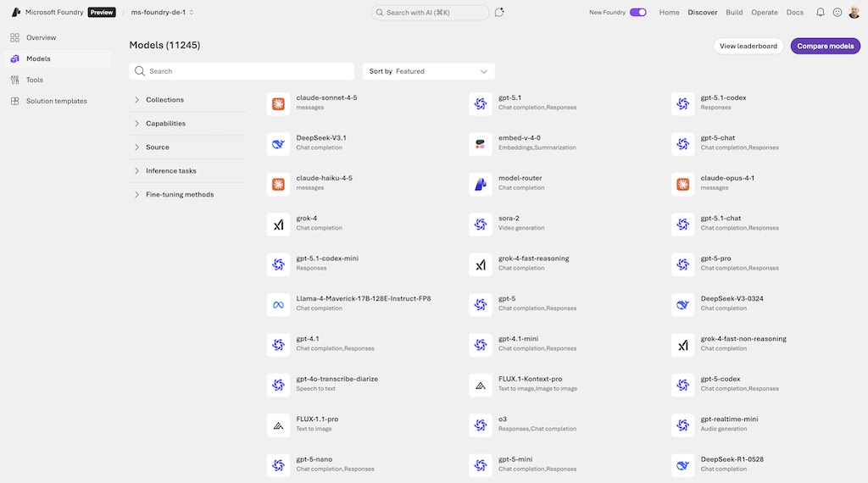Open the grok-4 model icon

point(278,225)
